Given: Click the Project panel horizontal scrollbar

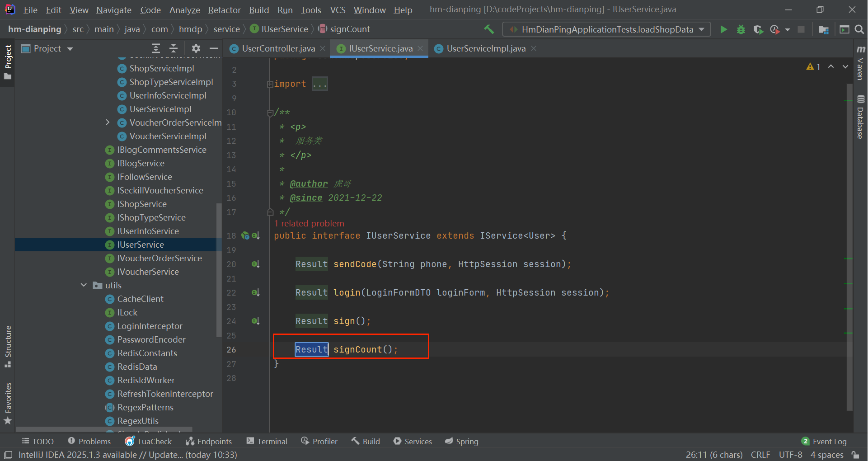Looking at the screenshot, I should (104, 429).
